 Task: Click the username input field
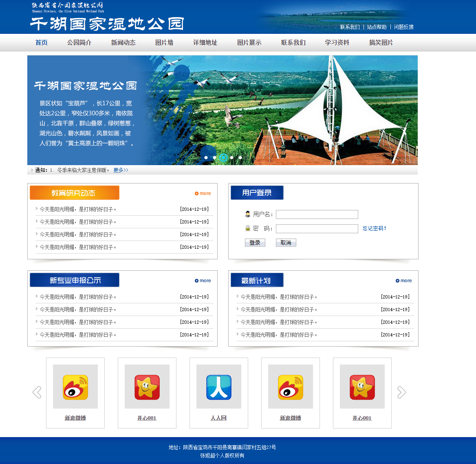317,214
